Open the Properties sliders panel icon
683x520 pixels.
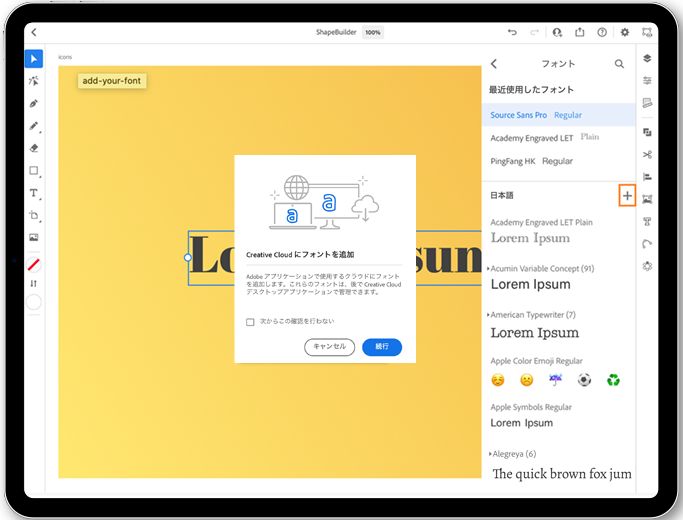tap(647, 81)
